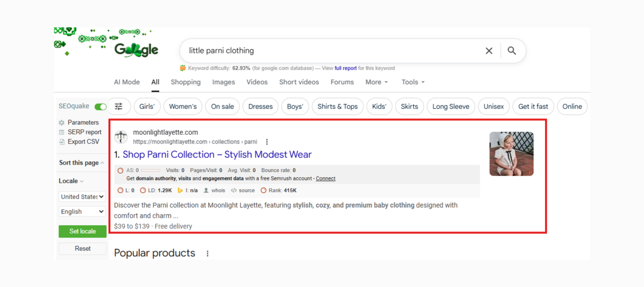Click the magnifying glass search icon
The image size is (644, 287).
point(512,51)
